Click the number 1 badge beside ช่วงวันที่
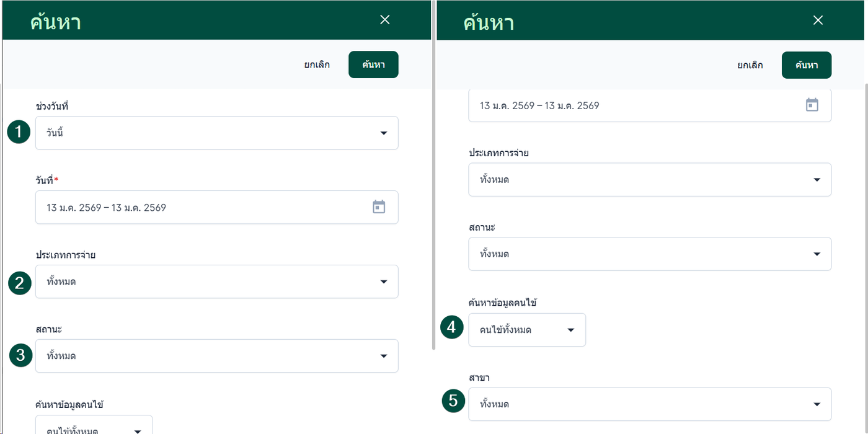This screenshot has width=868, height=434. [x=19, y=132]
